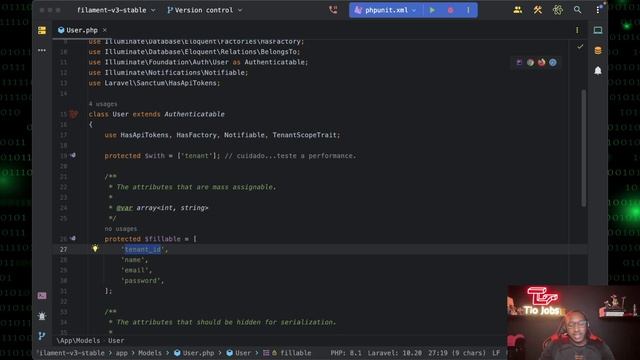Open Search Everywhere magnifier icon
Viewport: 640px width, 360px height.
click(577, 10)
